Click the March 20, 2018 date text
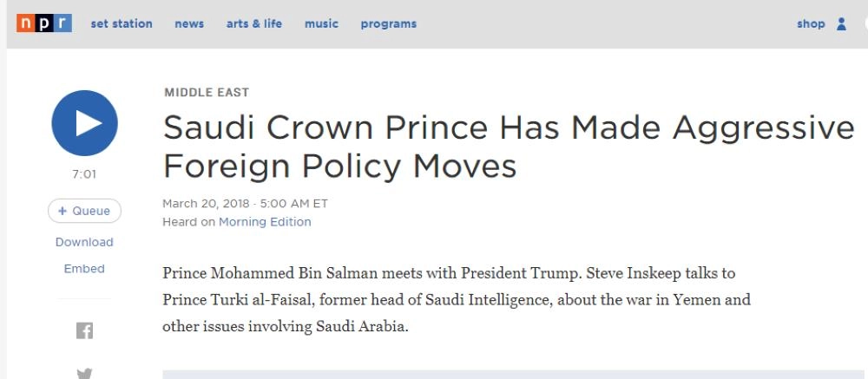Viewport: 868px width, 379px height. point(207,204)
